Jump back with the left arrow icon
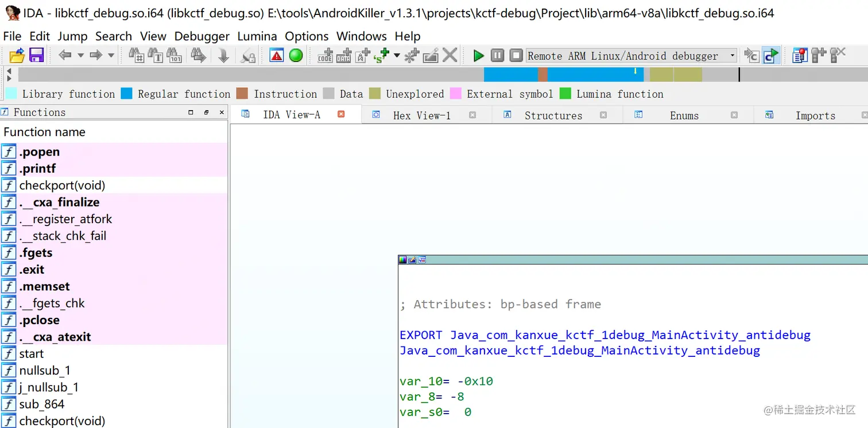This screenshot has width=868, height=428. 65,56
